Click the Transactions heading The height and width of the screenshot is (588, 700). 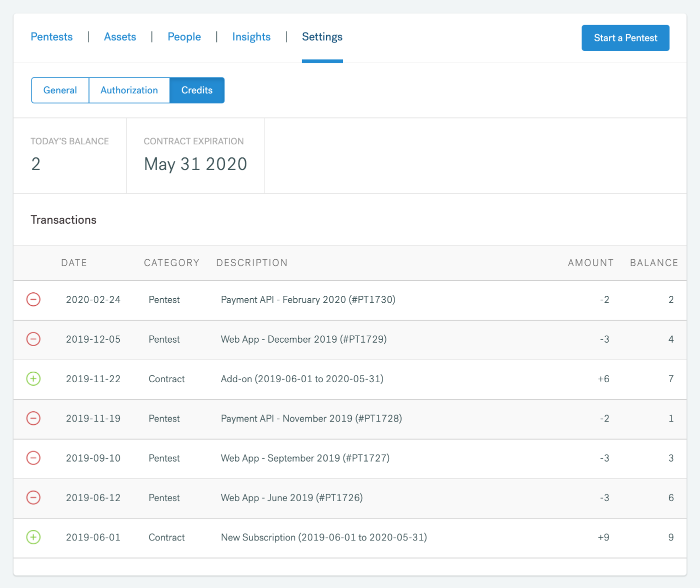pos(63,220)
